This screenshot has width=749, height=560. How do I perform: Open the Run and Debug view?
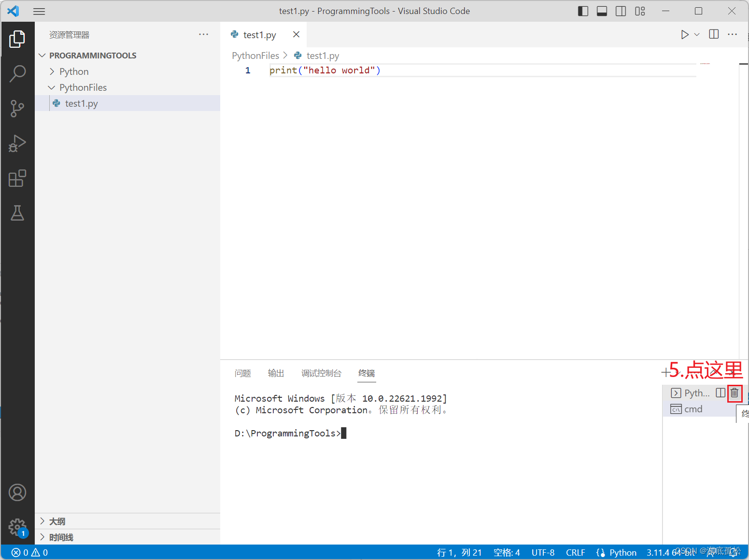[x=17, y=143]
